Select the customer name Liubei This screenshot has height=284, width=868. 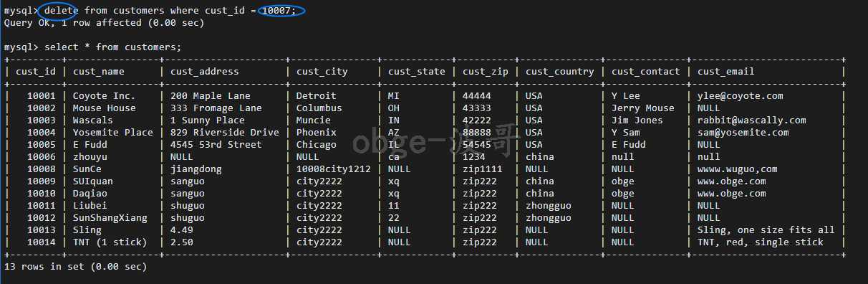tap(90, 206)
